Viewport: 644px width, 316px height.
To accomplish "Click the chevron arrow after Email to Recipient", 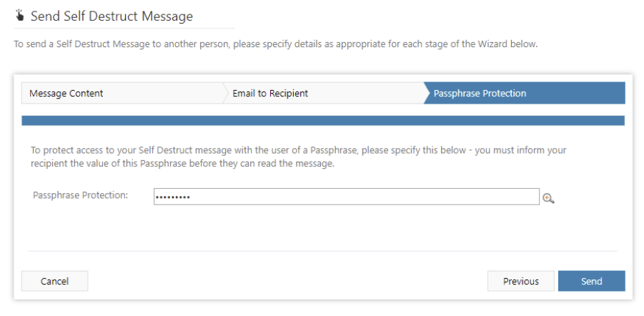I will [425, 94].
